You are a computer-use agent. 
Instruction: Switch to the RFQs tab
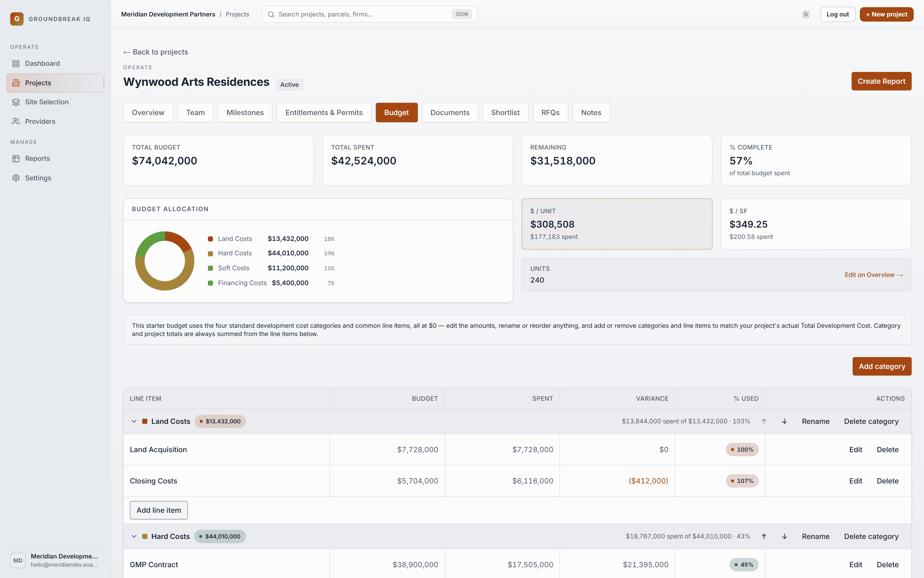click(550, 113)
